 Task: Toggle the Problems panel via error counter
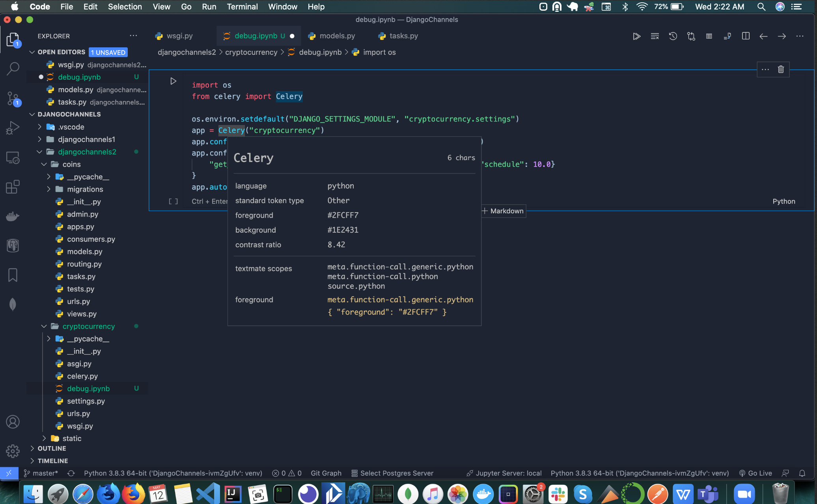tap(287, 473)
